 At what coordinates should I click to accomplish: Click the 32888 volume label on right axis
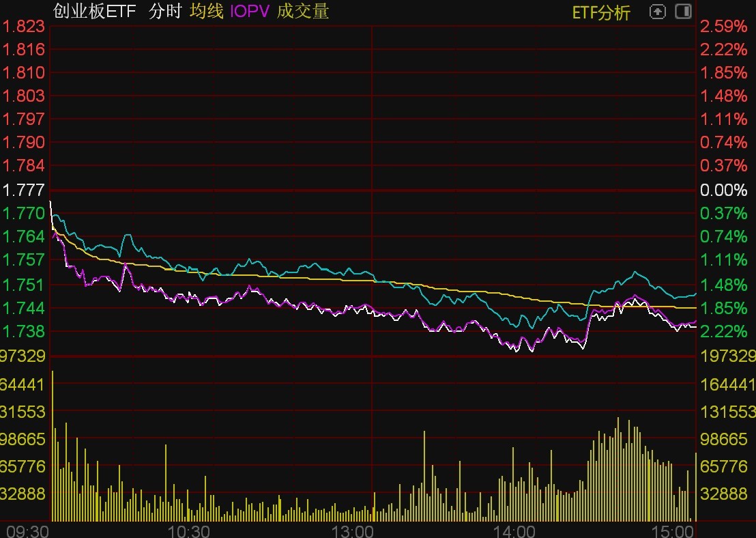point(723,494)
